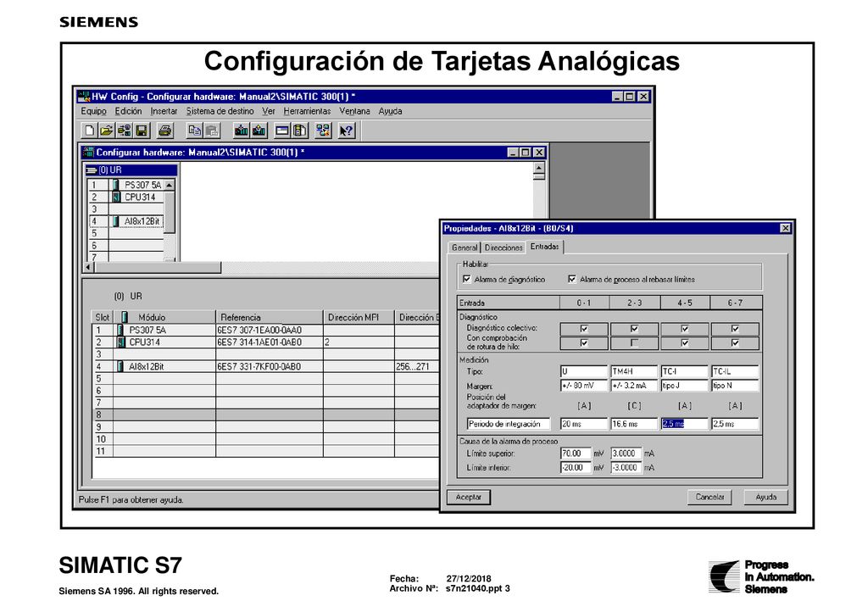The height and width of the screenshot is (601, 868).
Task: Click the integration period field showing 20 ms
Action: coord(583,424)
